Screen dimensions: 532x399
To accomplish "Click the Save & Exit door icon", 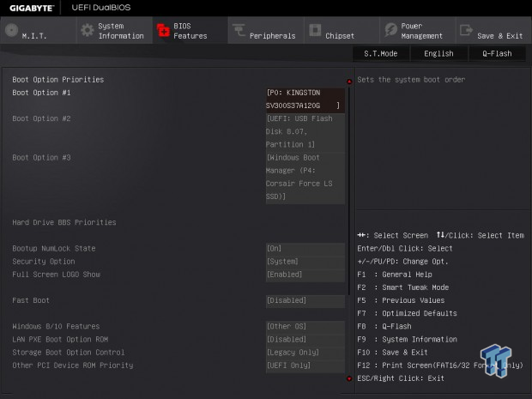I will pyautogui.click(x=466, y=30).
